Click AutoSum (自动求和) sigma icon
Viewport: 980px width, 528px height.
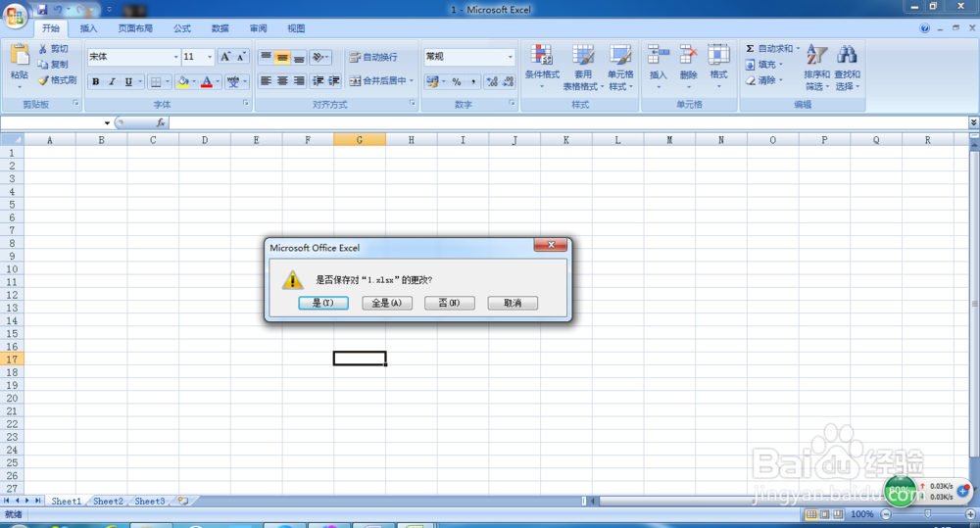(x=750, y=48)
